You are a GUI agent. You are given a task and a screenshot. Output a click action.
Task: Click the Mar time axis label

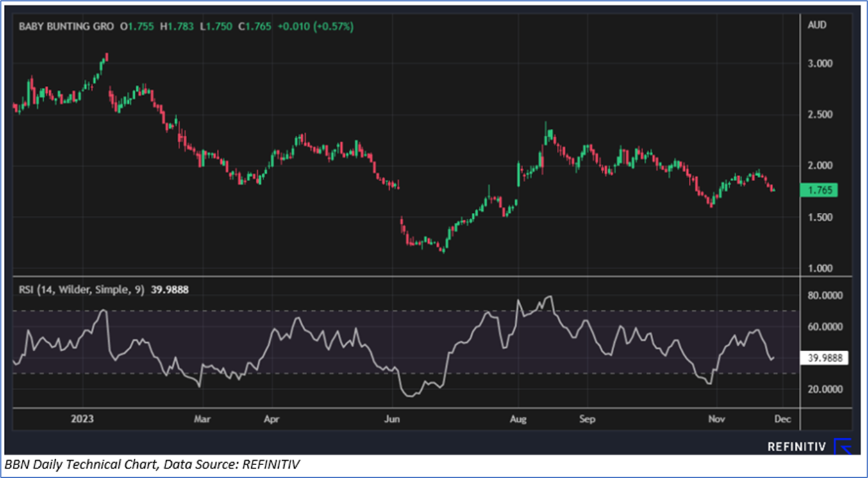tap(203, 419)
